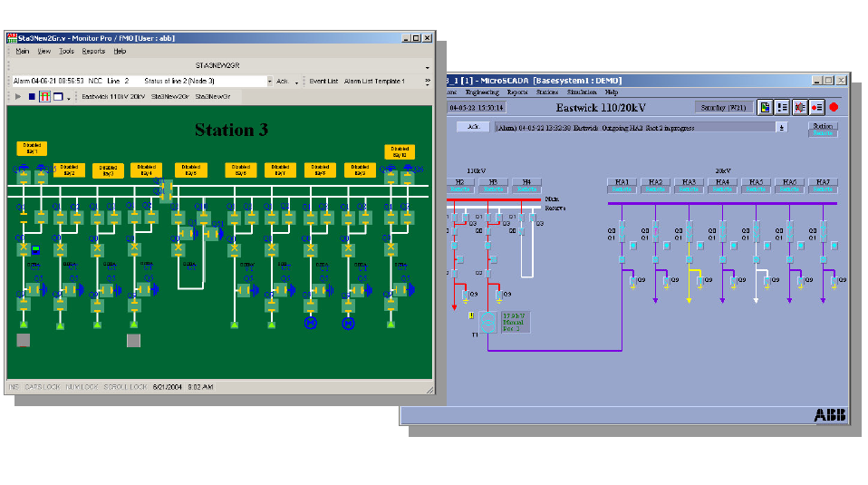This screenshot has width=868, height=485.
Task: Click the Ack. button in MicroSCADA window
Action: point(473,127)
